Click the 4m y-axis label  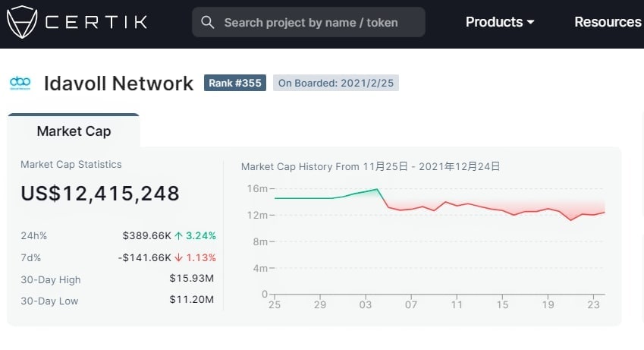click(260, 268)
